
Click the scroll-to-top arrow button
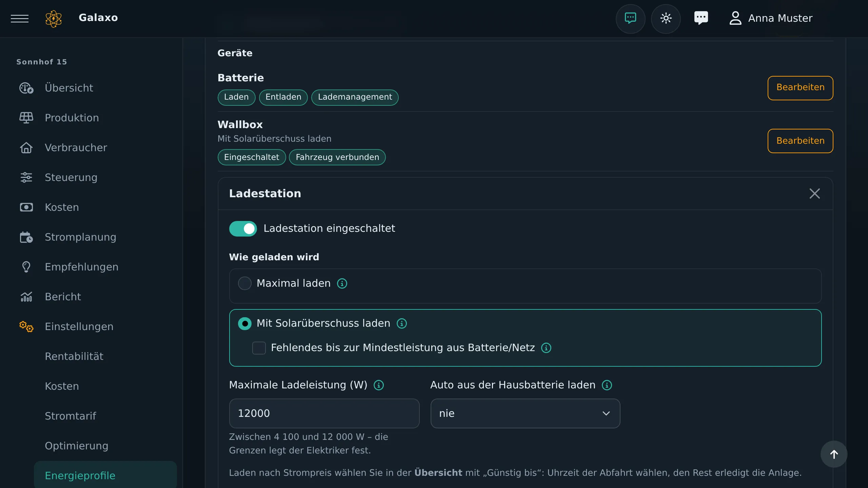click(834, 454)
